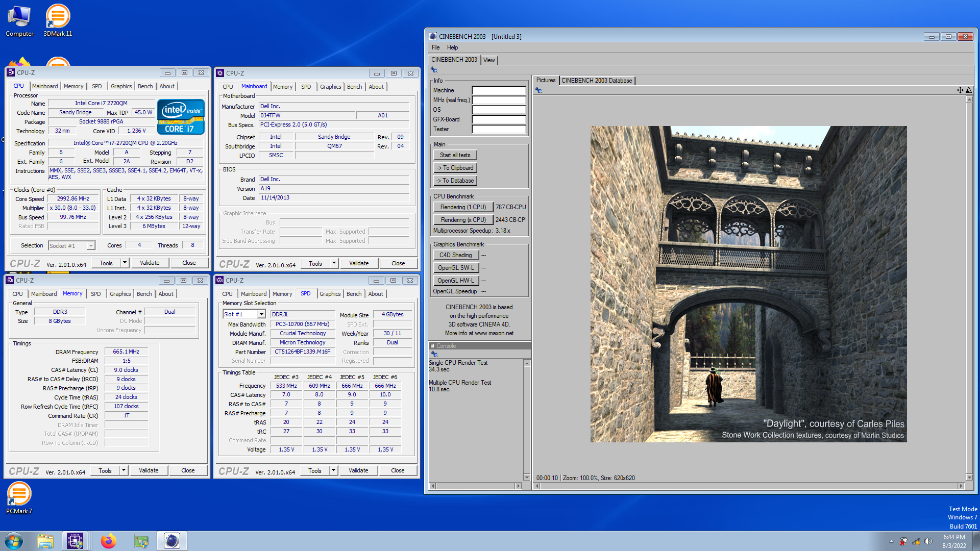Open the Windows Start menu

click(14, 541)
